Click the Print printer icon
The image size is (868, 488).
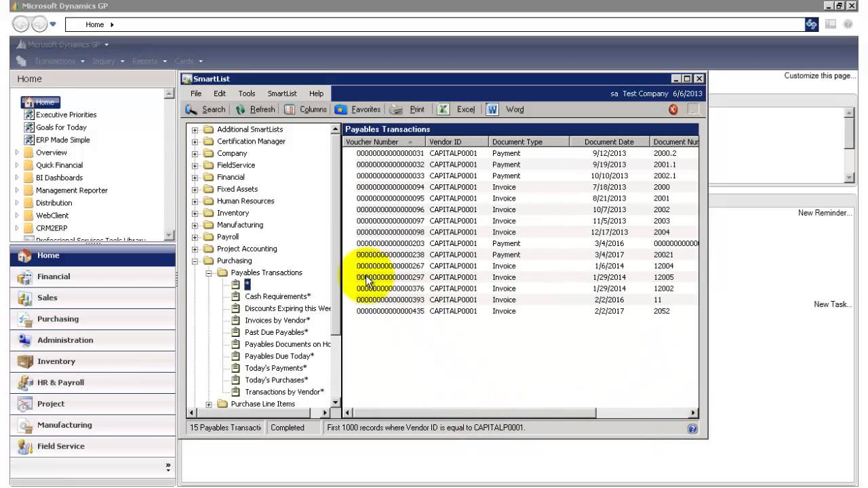[397, 109]
